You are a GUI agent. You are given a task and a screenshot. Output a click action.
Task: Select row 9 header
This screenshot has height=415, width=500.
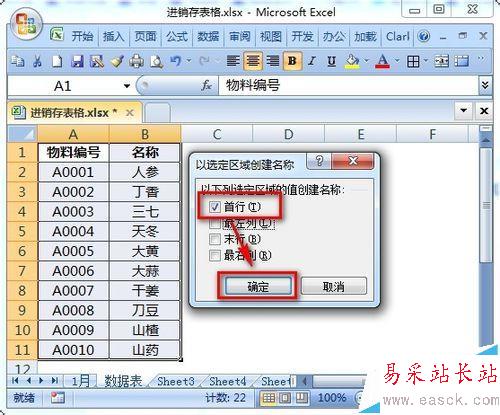click(22, 310)
